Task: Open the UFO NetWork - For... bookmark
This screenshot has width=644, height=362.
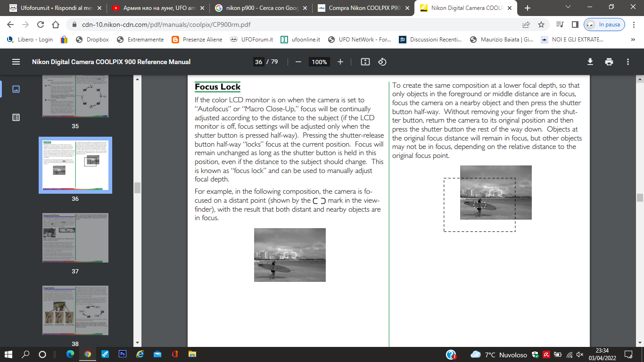Action: 360,40
